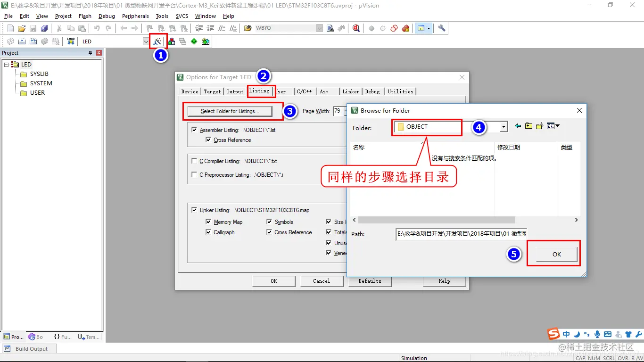
Task: Select the USER group in the project tree
Action: click(37, 93)
